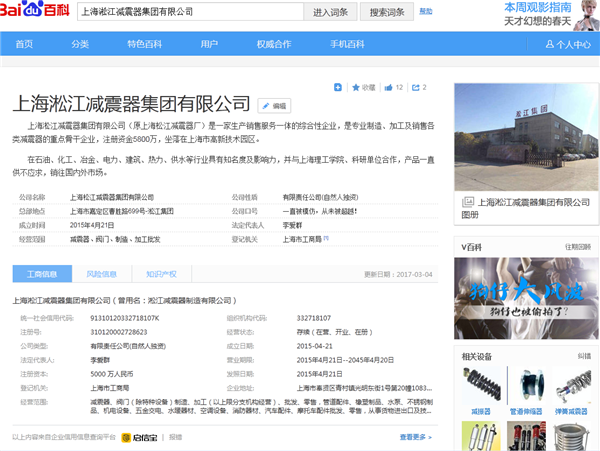Click the thumbs-up like icon
This screenshot has width=600, height=451.
388,88
